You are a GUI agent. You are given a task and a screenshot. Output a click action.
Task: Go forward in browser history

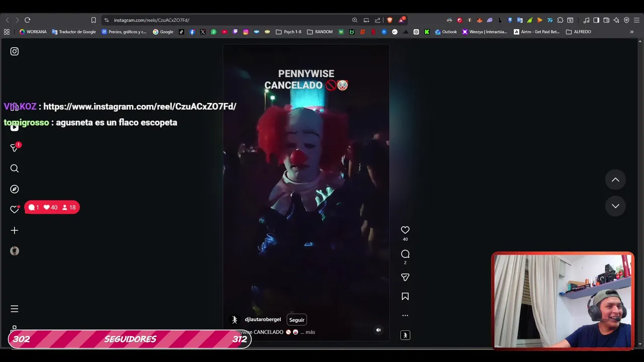pos(17,20)
